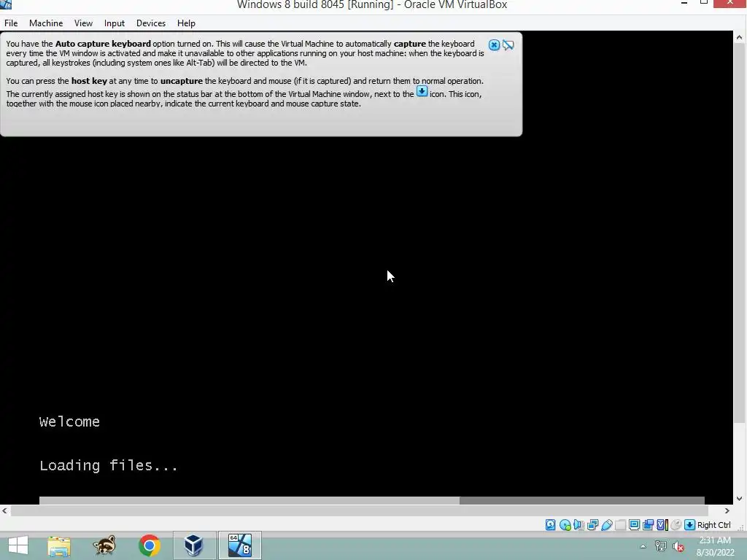
Task: Open the Input menu
Action: [x=115, y=23]
